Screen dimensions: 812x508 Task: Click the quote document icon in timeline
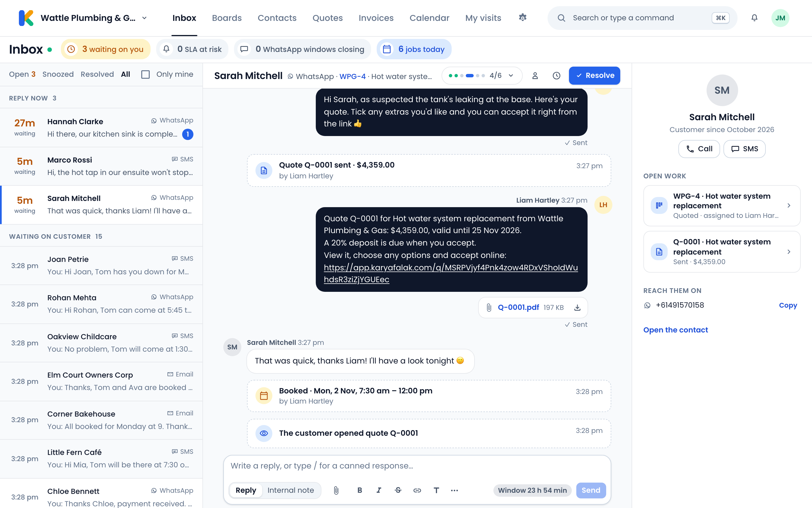pyautogui.click(x=264, y=171)
